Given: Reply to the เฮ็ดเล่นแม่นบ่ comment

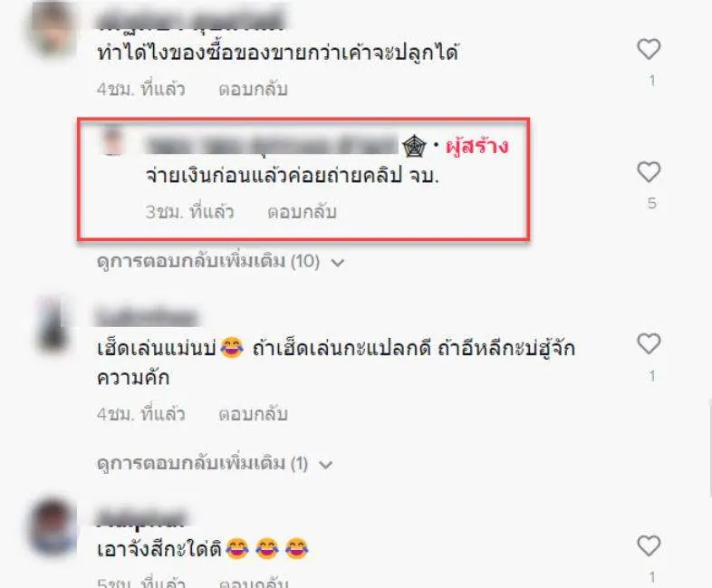Looking at the screenshot, I should pyautogui.click(x=253, y=414).
